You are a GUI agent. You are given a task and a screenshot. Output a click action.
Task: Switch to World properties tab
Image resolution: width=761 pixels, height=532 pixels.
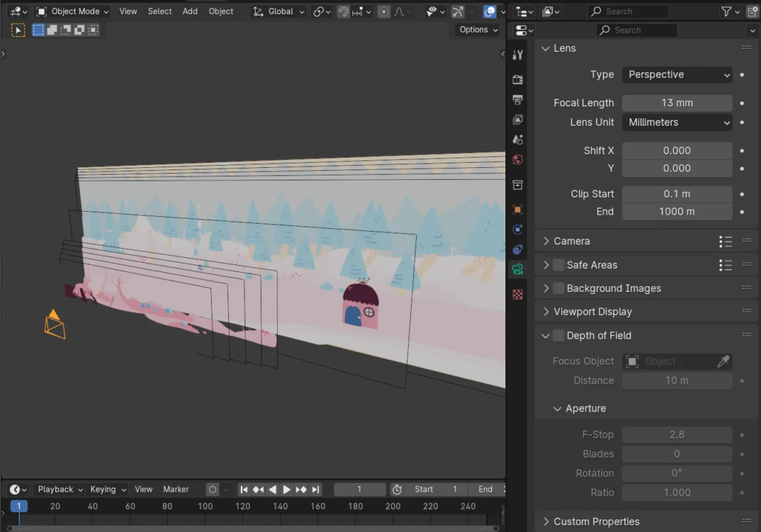pyautogui.click(x=518, y=160)
